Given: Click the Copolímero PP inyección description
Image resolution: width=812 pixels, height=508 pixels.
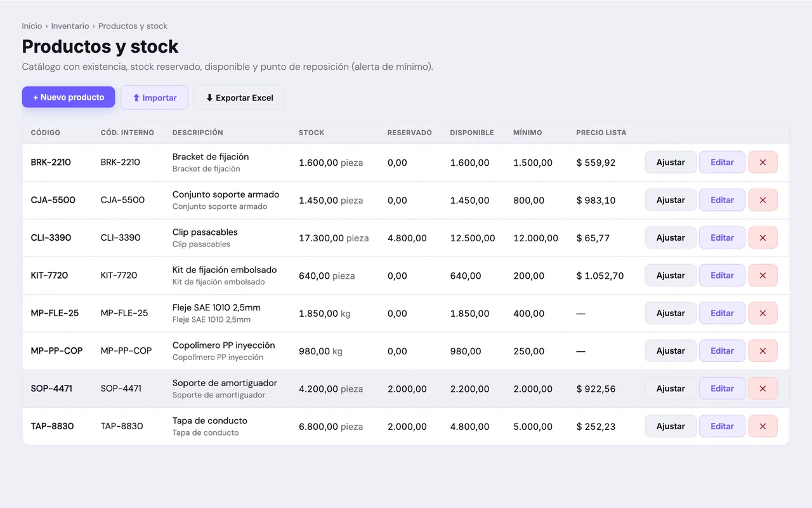Looking at the screenshot, I should click(224, 345).
